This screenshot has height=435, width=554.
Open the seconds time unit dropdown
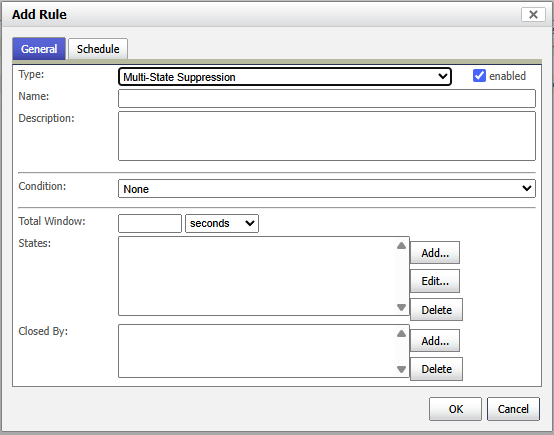point(222,223)
